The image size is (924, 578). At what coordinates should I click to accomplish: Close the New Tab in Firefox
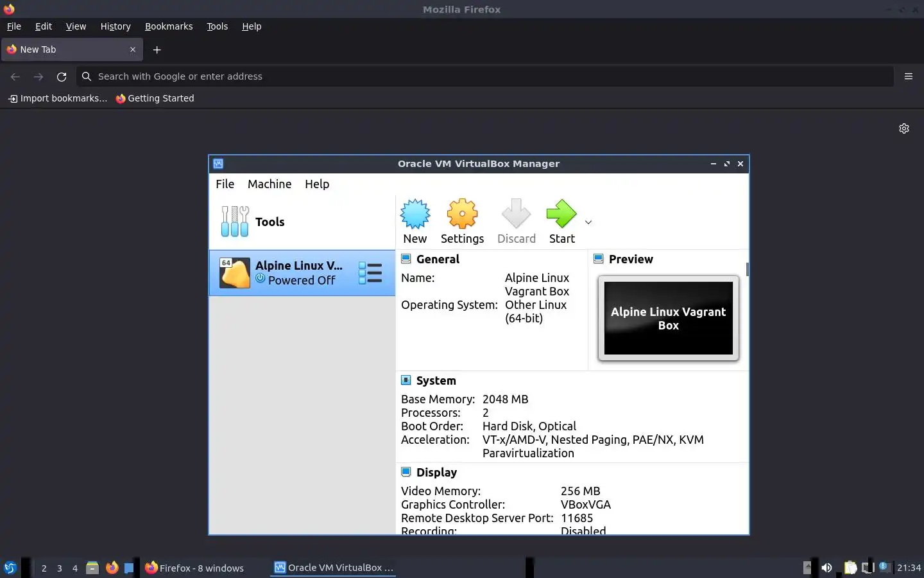point(133,49)
